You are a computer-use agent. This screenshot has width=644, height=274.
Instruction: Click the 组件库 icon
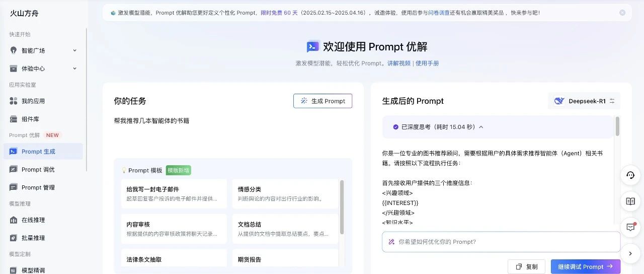pos(14,119)
